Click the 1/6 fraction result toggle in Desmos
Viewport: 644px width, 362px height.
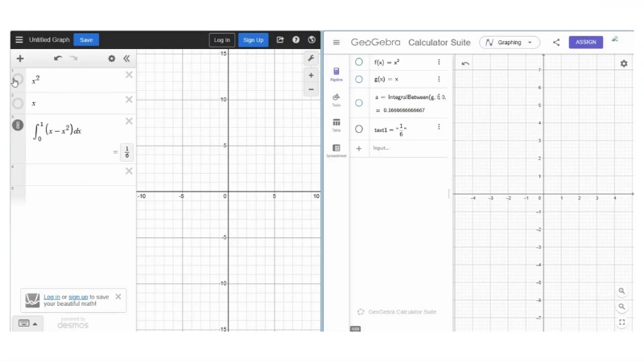(x=127, y=152)
